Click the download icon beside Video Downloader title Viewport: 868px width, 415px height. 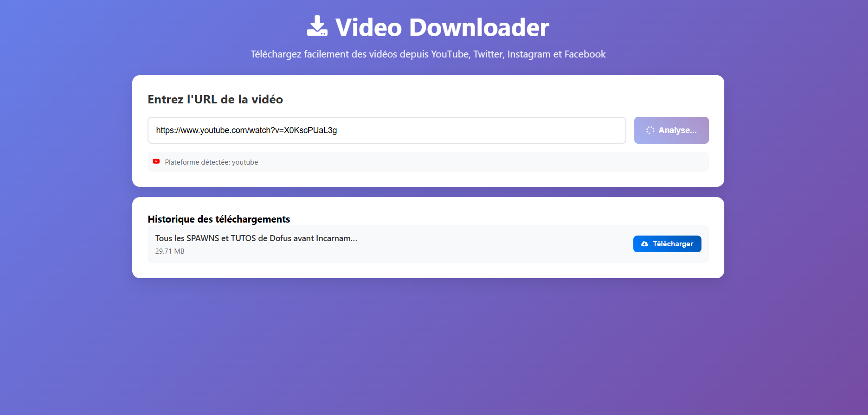click(x=317, y=26)
